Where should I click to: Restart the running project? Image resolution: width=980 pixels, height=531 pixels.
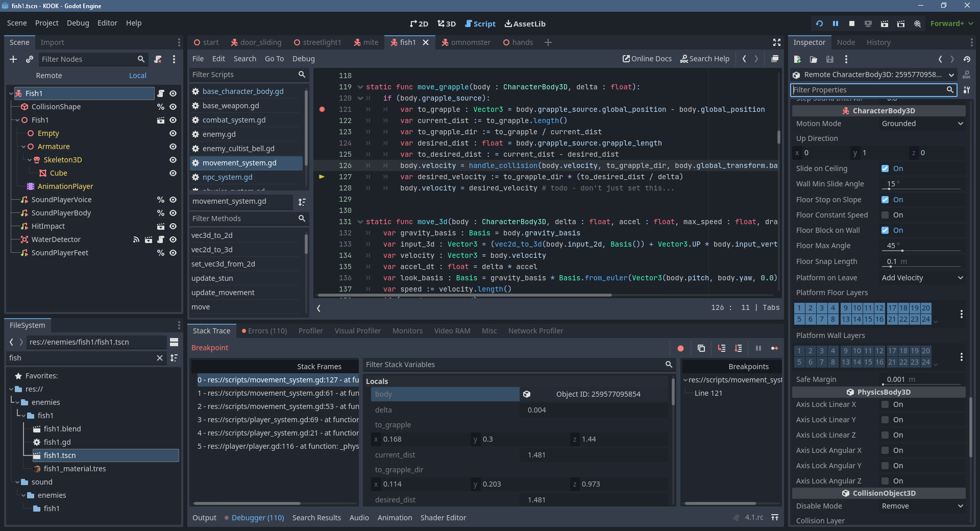point(819,23)
